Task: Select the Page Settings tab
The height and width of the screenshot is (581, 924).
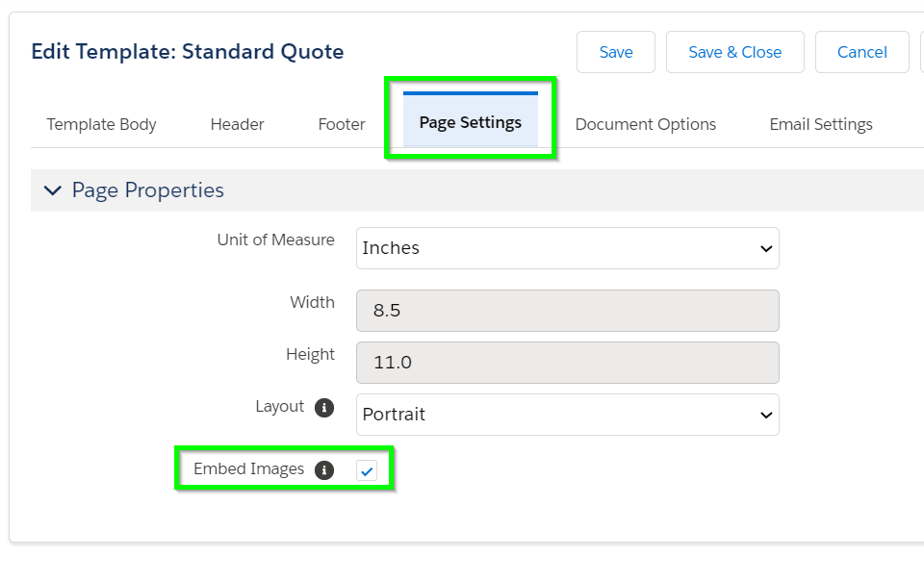Action: 471,122
